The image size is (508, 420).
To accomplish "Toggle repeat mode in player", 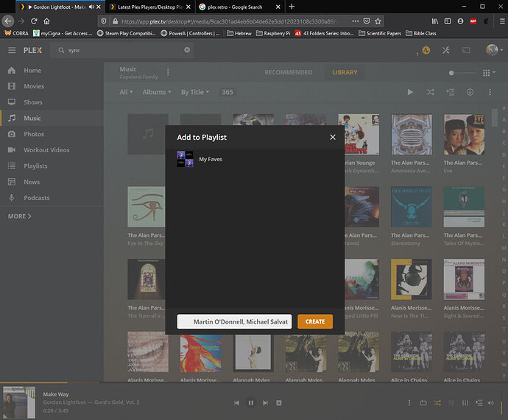I will click(x=423, y=403).
